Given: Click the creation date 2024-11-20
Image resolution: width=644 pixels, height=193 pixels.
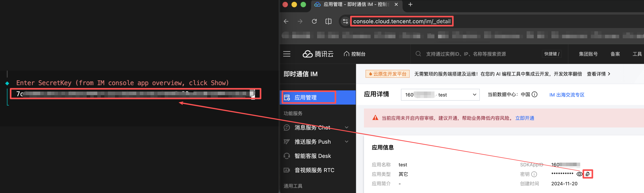Looking at the screenshot, I should point(564,184).
